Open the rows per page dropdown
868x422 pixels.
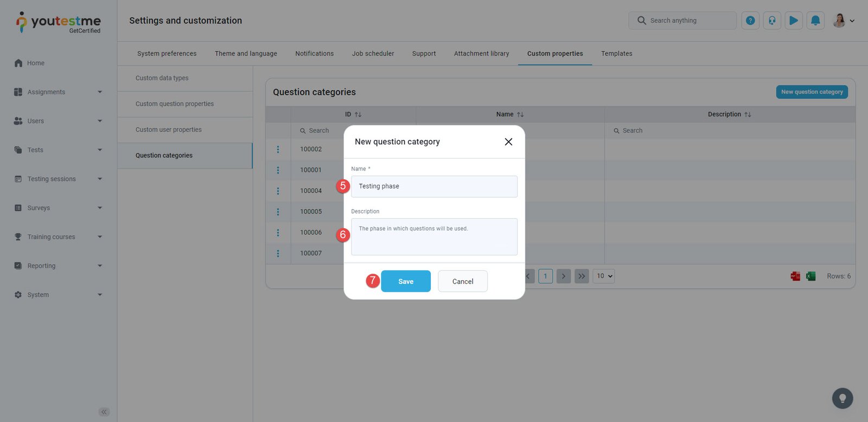coord(604,276)
